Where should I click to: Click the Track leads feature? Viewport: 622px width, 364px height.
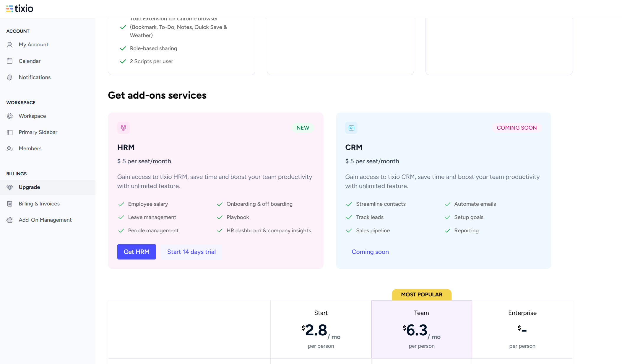tap(370, 217)
